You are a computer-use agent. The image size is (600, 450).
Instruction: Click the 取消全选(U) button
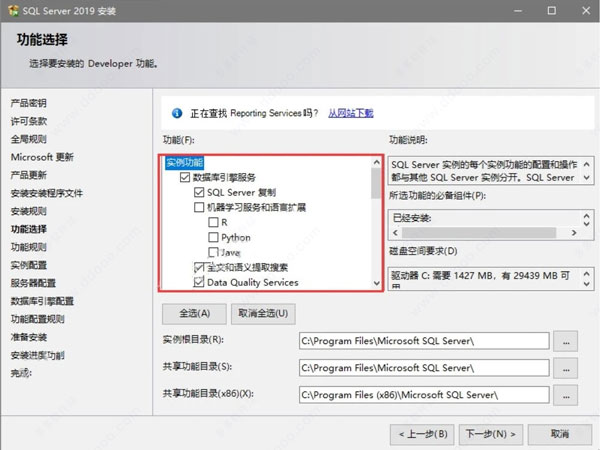point(263,314)
